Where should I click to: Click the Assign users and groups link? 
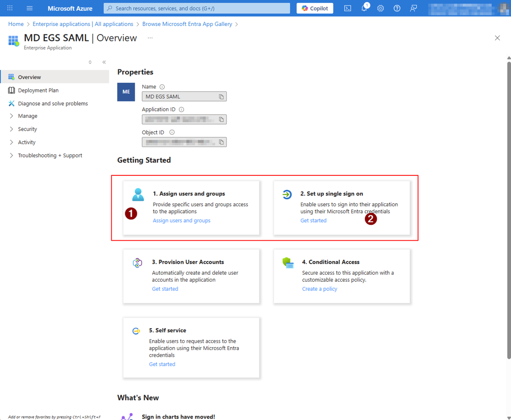[182, 221]
